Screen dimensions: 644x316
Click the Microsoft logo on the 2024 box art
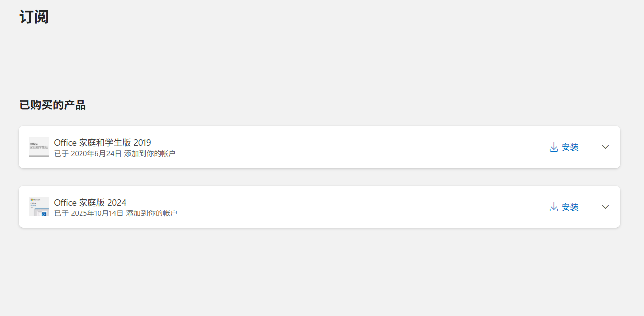35,200
